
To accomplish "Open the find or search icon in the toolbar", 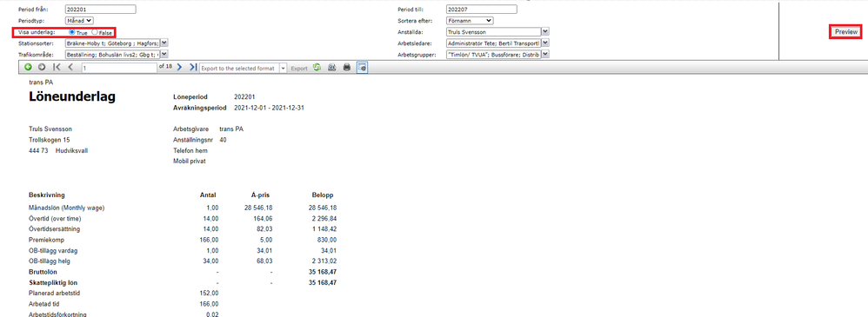I will pyautogui.click(x=332, y=68).
